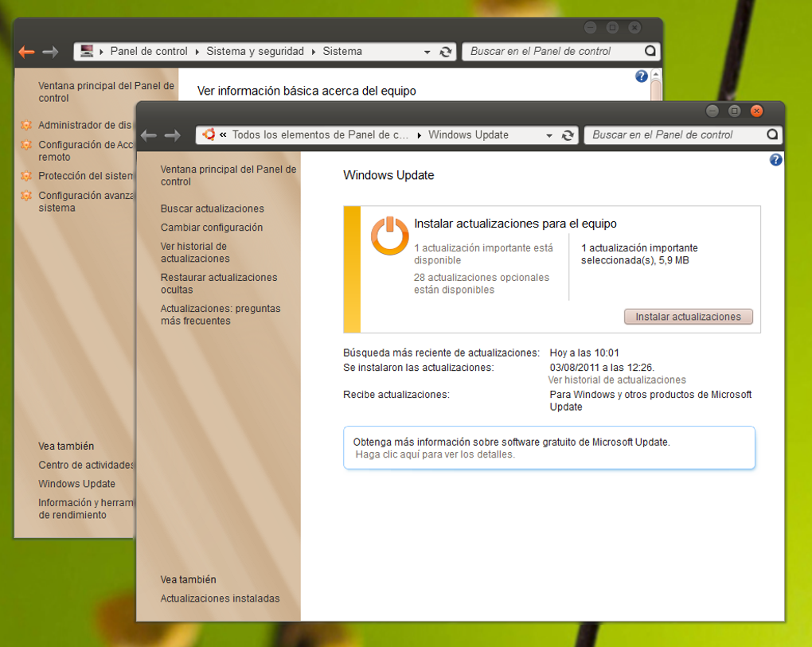The image size is (812, 647).
Task: Expand arrow before Panel de control breadcrumb
Action: coord(102,52)
